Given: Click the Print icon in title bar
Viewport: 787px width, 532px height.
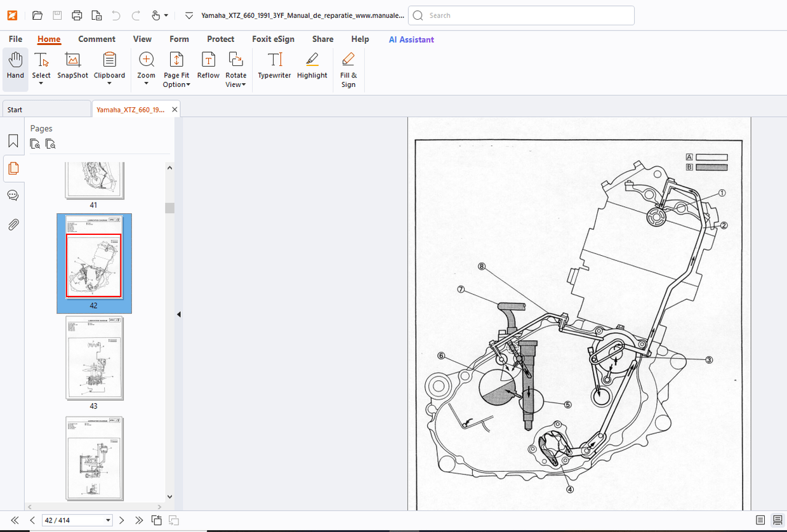Looking at the screenshot, I should [77, 15].
